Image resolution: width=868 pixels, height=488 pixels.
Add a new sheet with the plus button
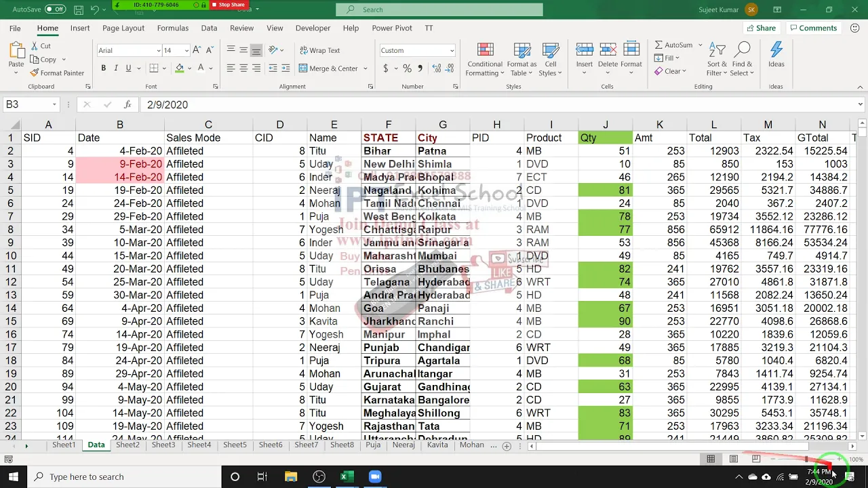[507, 446]
